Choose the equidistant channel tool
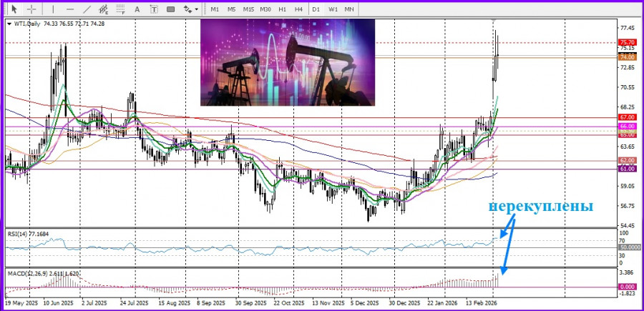The height and width of the screenshot is (311, 644). [106, 9]
